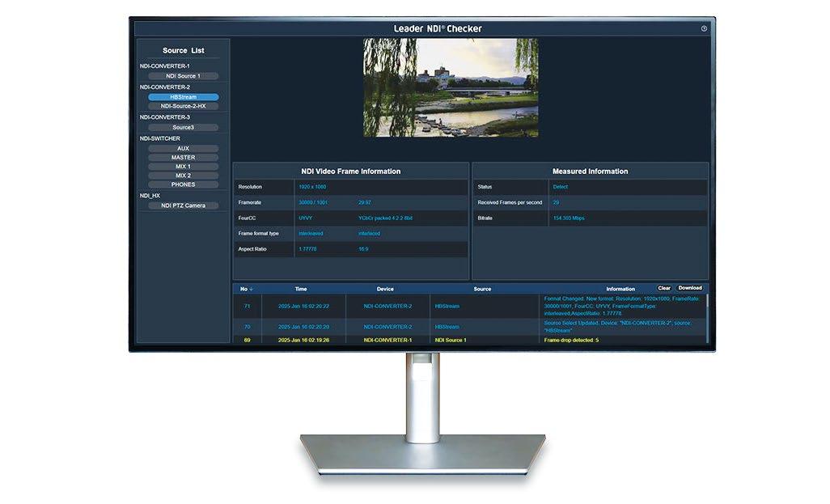830x504 pixels.
Task: Click the NDI-CONVERTER-2 group label in sidebar
Action: tap(164, 87)
